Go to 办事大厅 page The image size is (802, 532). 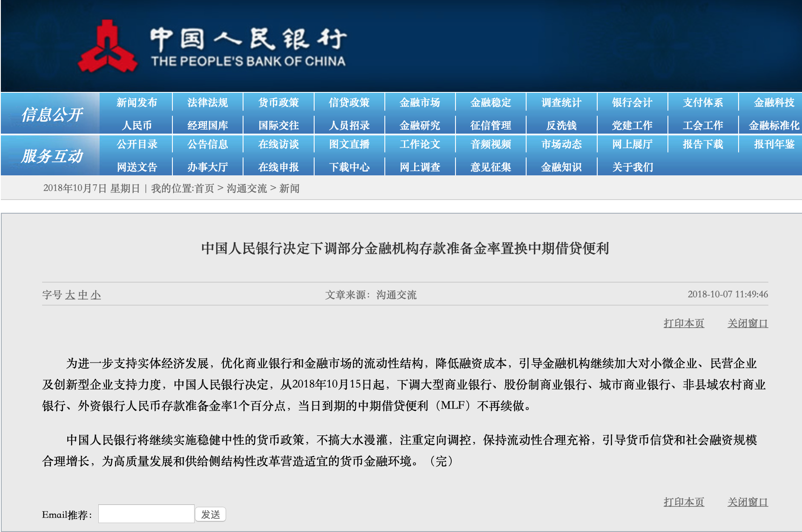(207, 167)
